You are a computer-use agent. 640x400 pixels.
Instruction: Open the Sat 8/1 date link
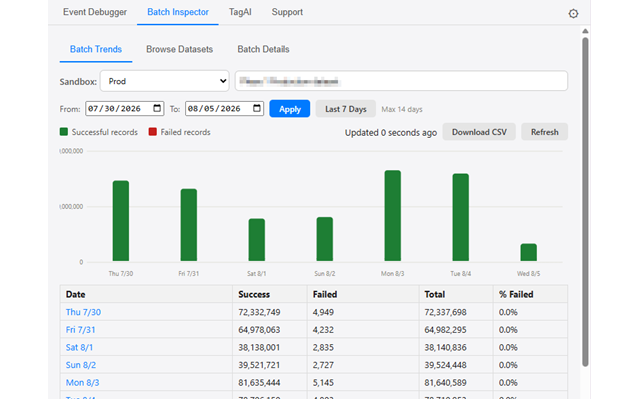79,347
